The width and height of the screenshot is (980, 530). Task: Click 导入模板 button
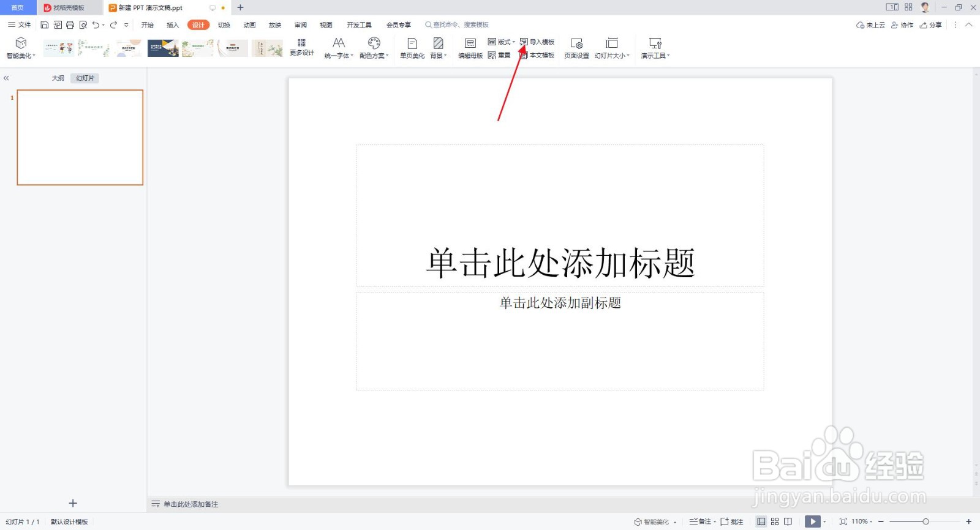pyautogui.click(x=537, y=42)
